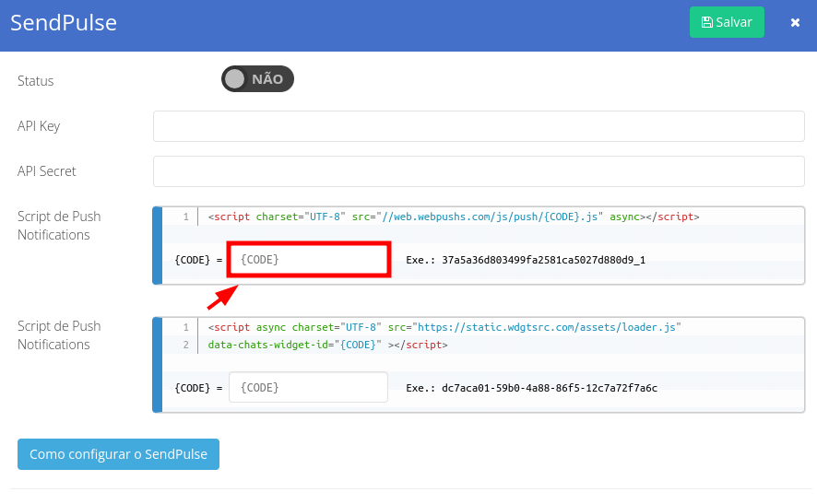
Task: Focus the API Secret input field
Action: pos(479,171)
